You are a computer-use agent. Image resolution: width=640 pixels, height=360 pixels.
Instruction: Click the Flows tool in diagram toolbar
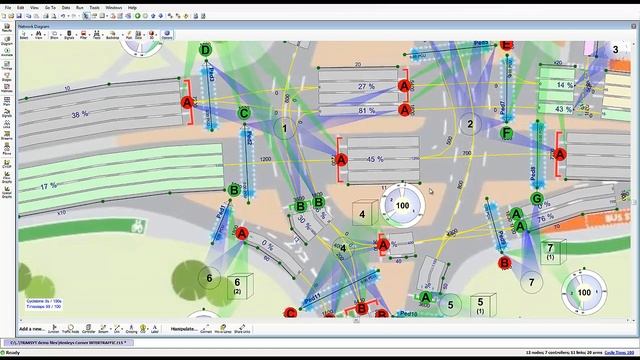coord(97,35)
